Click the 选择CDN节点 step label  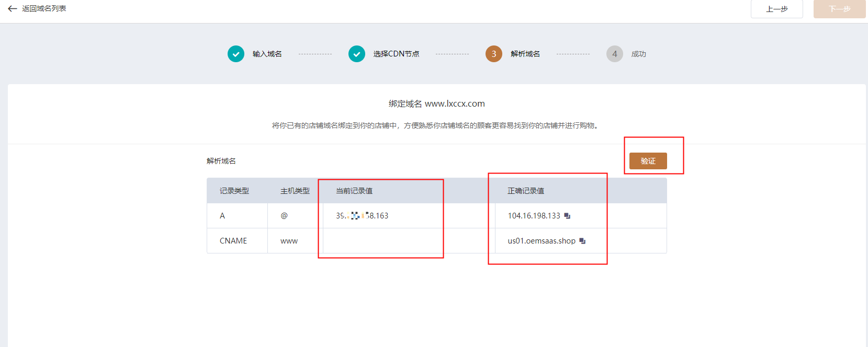(396, 54)
